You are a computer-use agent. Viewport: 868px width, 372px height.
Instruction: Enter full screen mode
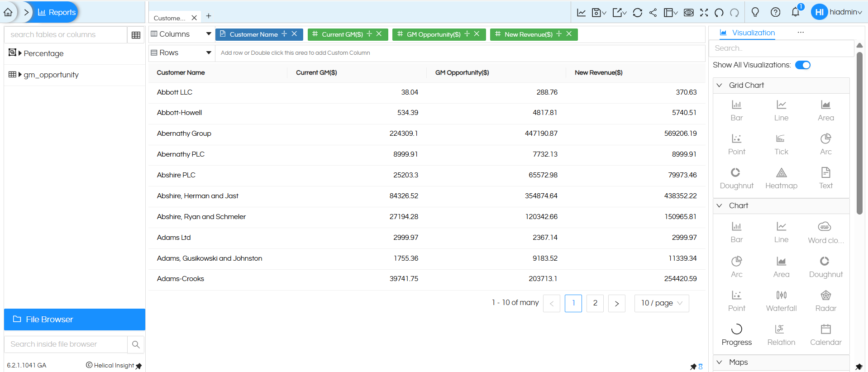point(704,13)
